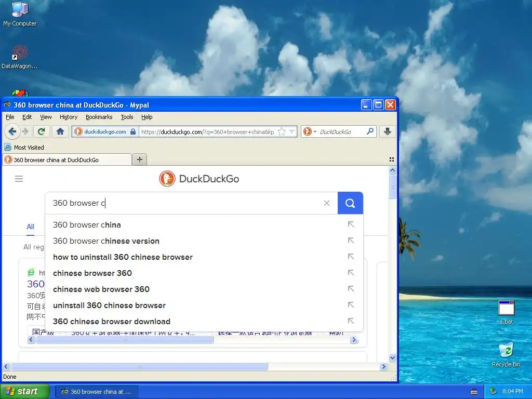Screen dimensions: 532x399
Task: Open Most Visited bookmarks folder
Action: click(24, 147)
